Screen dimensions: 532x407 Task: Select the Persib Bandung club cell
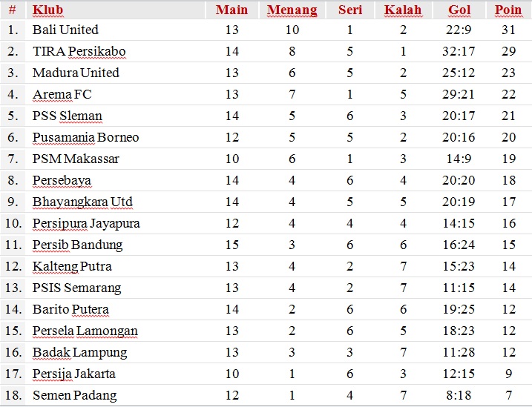[x=77, y=245]
